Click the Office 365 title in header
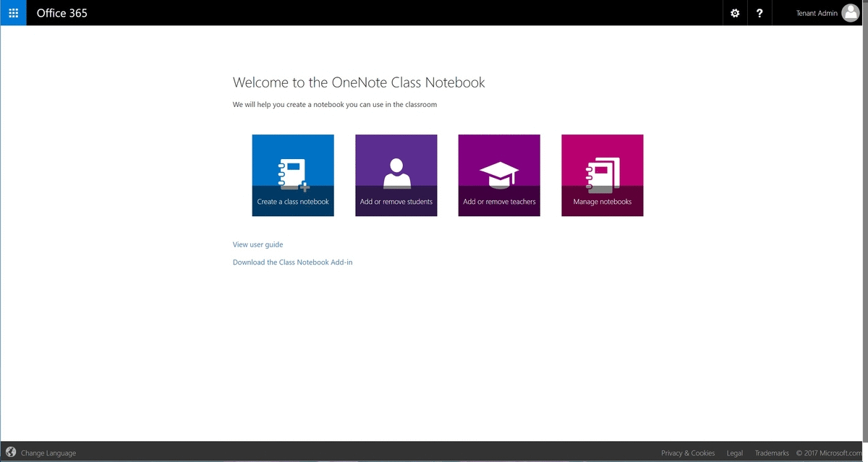 tap(62, 13)
